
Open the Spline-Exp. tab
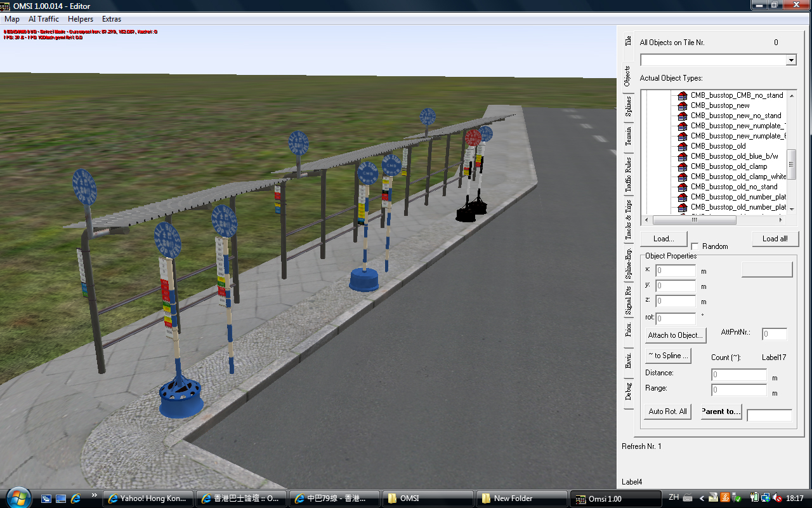(x=628, y=264)
